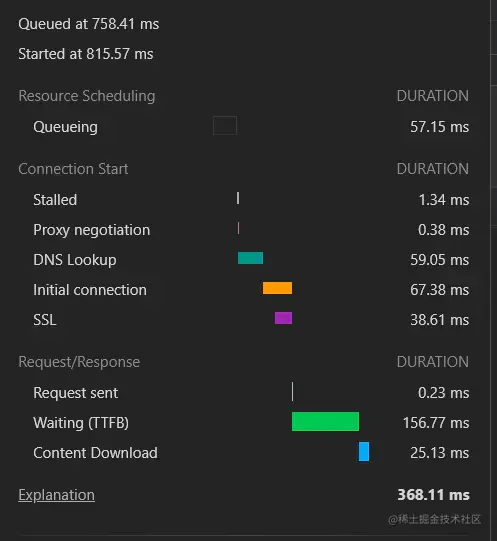Click the 368.11 ms total duration
This screenshot has height=541, width=497.
click(x=433, y=495)
